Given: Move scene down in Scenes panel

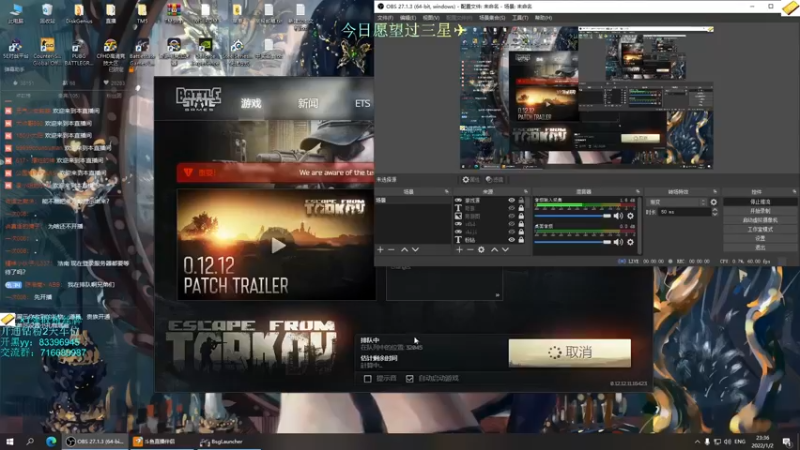Looking at the screenshot, I should click(415, 249).
